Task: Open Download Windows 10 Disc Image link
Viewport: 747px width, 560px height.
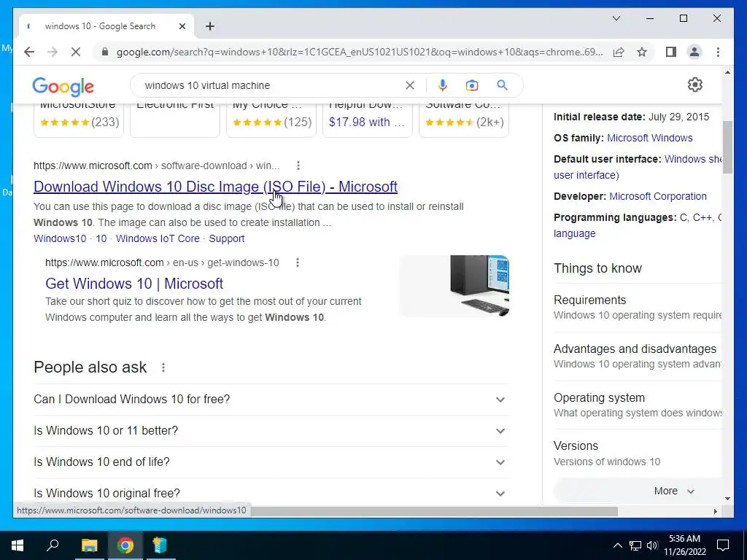Action: [215, 187]
